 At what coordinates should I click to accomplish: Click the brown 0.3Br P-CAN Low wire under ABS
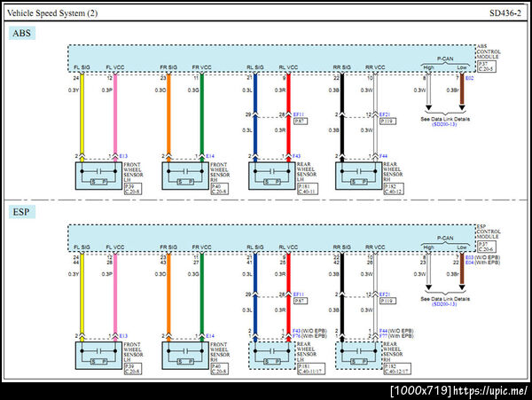[x=462, y=90]
